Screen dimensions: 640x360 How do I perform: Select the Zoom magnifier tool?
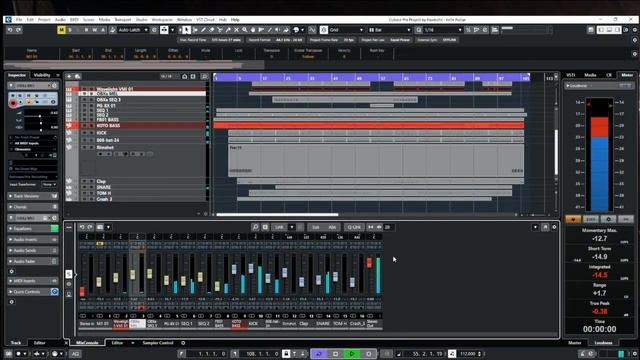pyautogui.click(x=244, y=30)
